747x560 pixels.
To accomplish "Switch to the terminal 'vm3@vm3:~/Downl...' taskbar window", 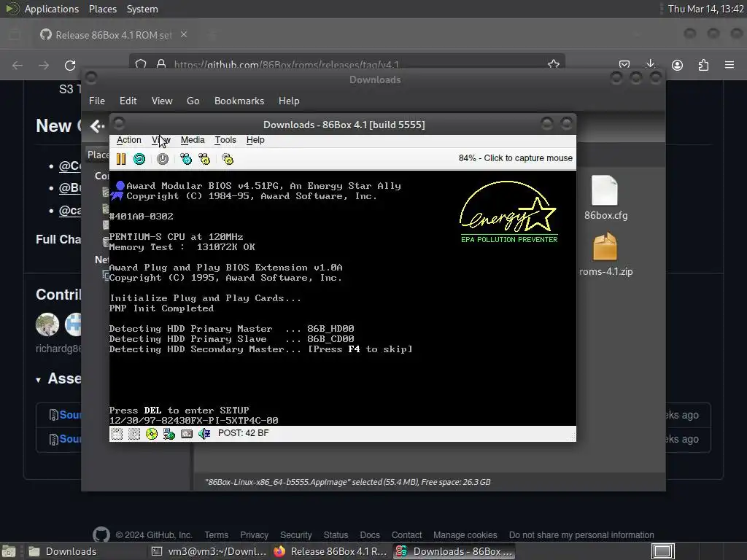I will tap(209, 551).
